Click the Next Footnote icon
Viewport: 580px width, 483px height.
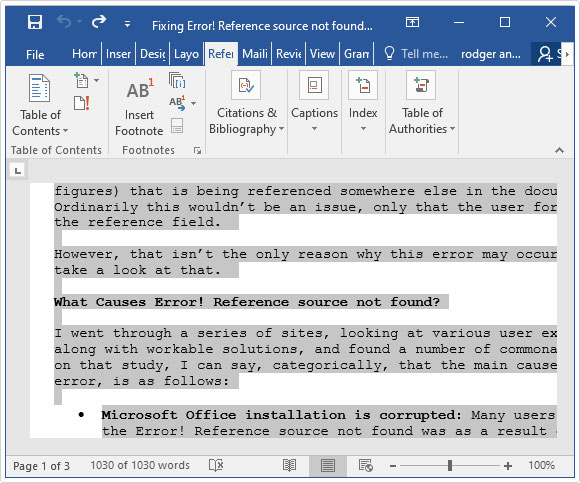click(177, 103)
